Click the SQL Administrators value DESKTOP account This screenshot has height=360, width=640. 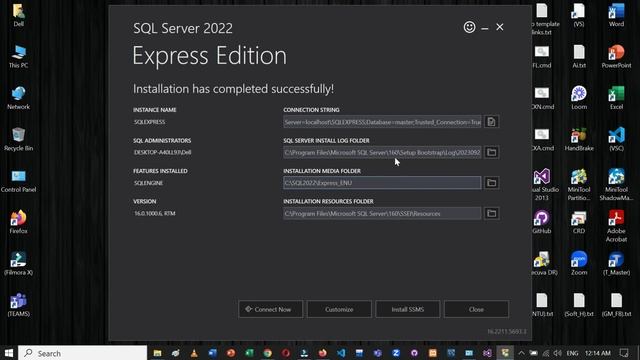(162, 152)
